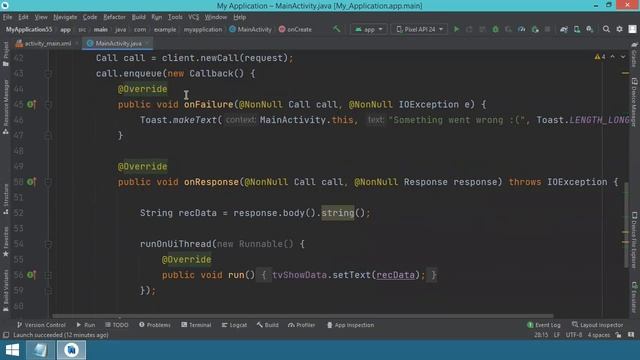Click the onResponse override gutter icon

coord(31,182)
